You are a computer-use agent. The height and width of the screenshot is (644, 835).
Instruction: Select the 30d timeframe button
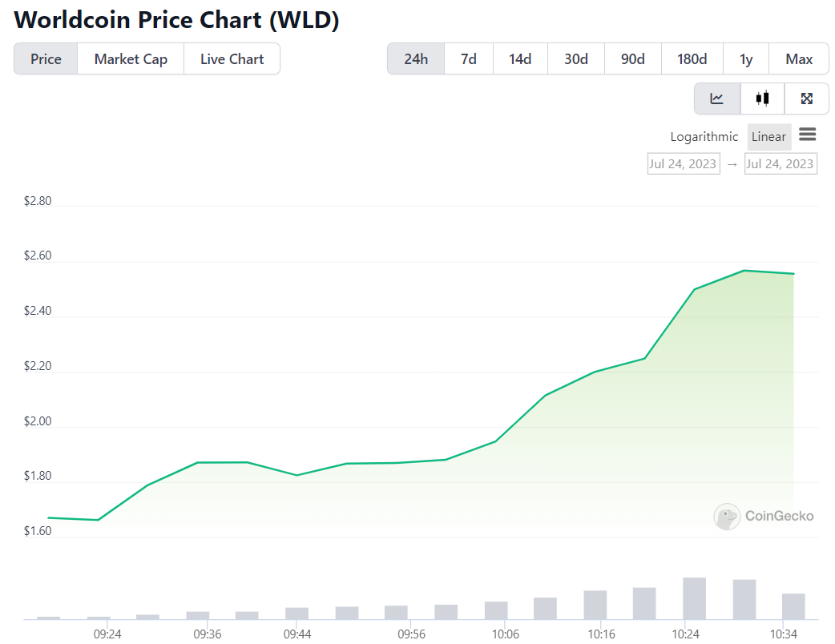coord(575,58)
